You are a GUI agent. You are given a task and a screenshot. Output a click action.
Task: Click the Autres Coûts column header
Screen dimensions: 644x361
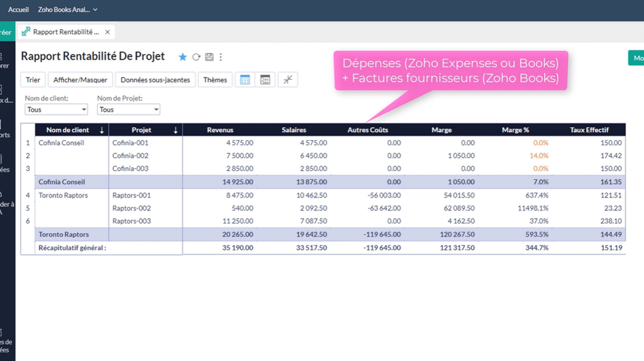pos(368,130)
